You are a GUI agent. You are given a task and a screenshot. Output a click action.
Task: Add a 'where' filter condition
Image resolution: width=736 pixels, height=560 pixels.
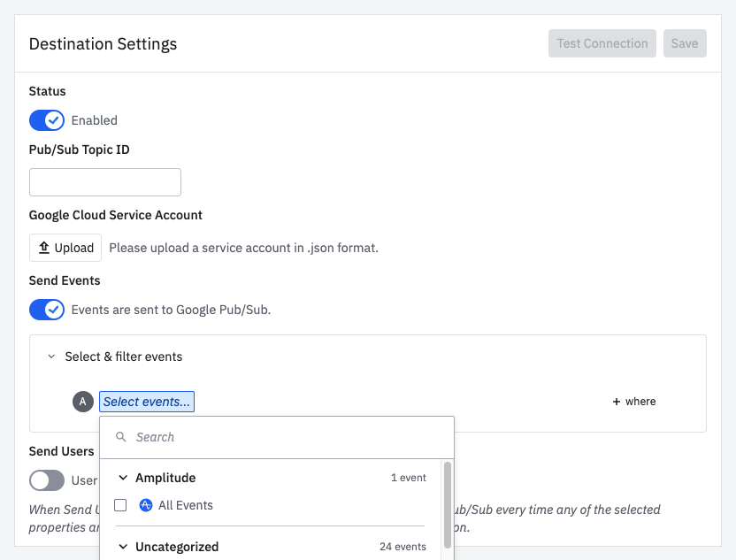tap(633, 402)
